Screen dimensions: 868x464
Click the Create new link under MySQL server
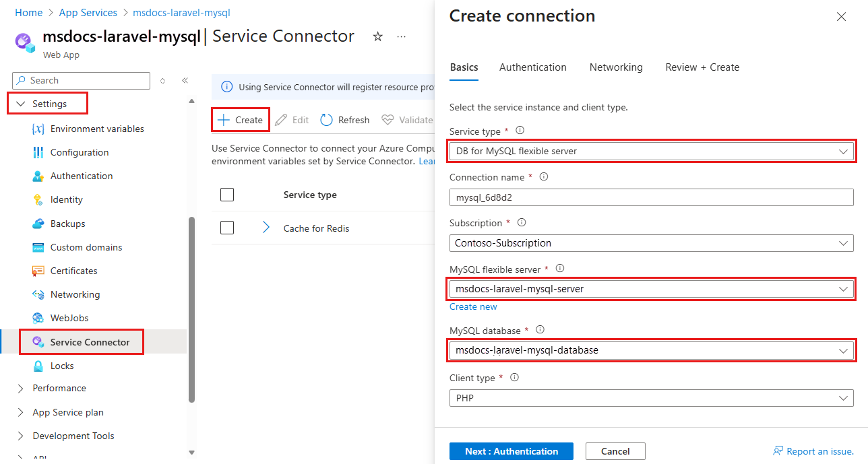coord(473,306)
